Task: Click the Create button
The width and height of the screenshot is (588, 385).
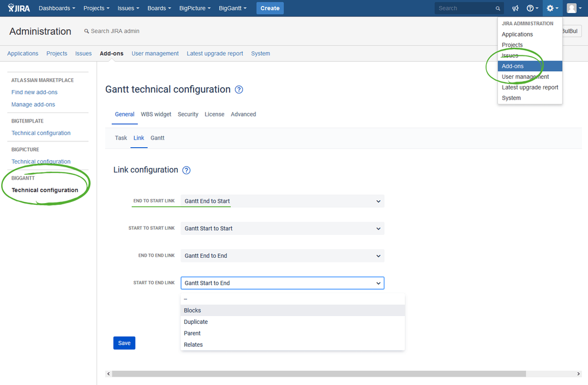Action: [x=270, y=8]
